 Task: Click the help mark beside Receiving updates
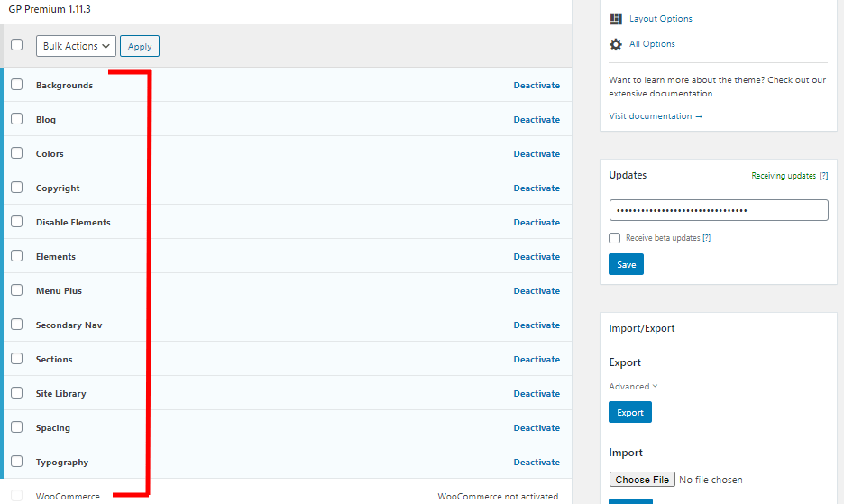click(823, 176)
